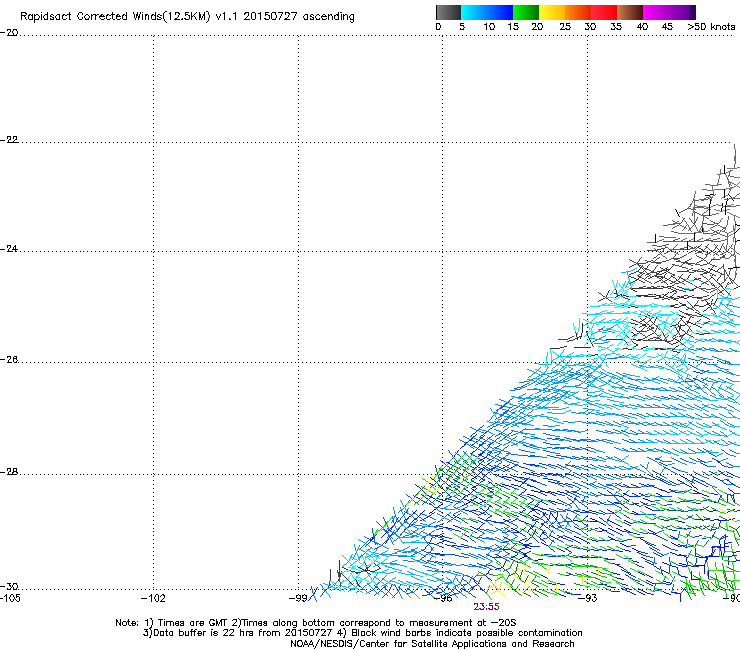This screenshot has width=740, height=650.
Task: Click the gray 0-5 knots legend swatch
Action: (x=448, y=12)
